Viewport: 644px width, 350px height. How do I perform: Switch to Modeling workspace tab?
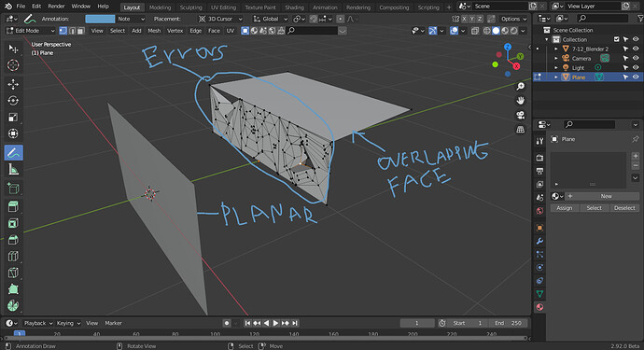[160, 7]
